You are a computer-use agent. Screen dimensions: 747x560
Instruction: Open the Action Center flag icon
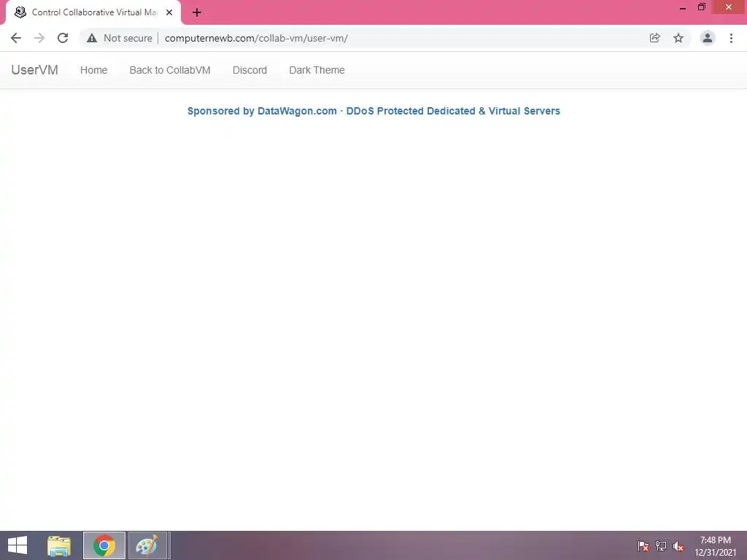pyautogui.click(x=643, y=546)
